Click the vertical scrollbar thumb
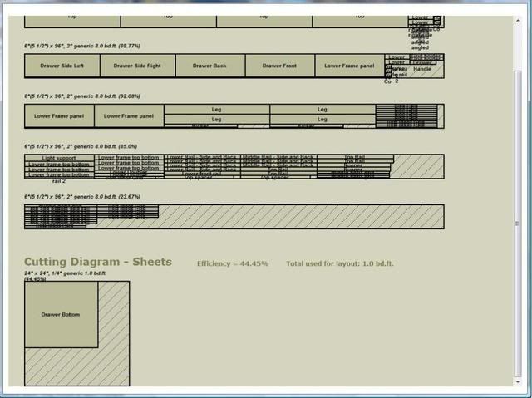 point(517,224)
